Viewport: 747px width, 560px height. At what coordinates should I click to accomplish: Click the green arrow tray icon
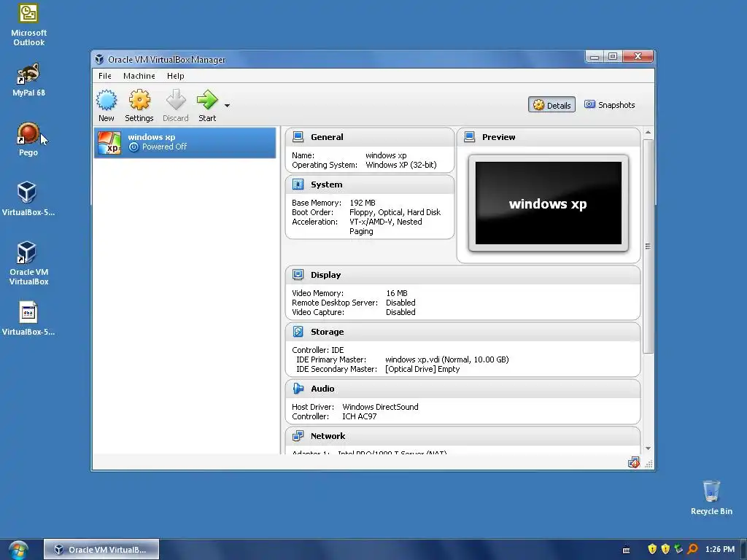coord(678,549)
